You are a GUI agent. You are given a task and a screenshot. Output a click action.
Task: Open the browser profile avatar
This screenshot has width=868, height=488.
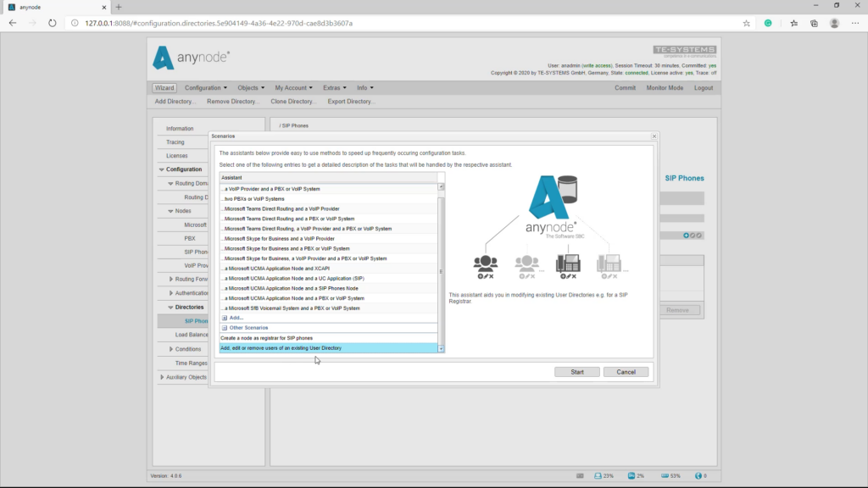pos(834,23)
